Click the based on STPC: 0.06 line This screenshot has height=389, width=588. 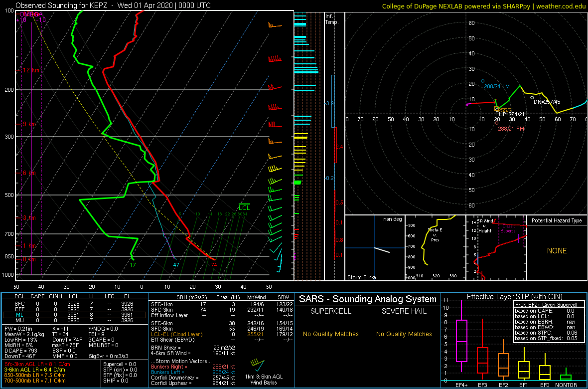[x=546, y=332]
